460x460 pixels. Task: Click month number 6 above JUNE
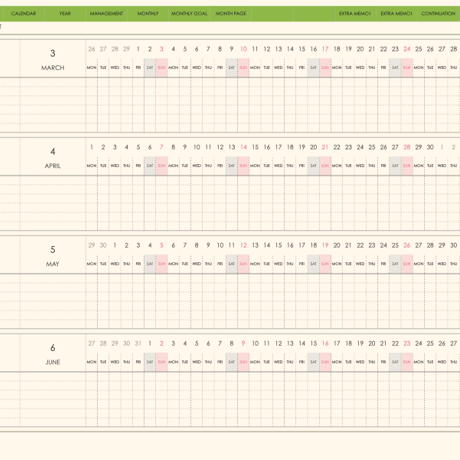pos(53,348)
